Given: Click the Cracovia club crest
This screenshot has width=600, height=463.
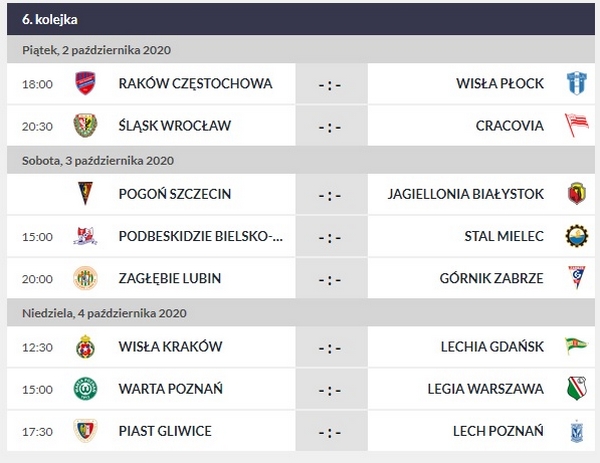Looking at the screenshot, I should coord(575,126).
